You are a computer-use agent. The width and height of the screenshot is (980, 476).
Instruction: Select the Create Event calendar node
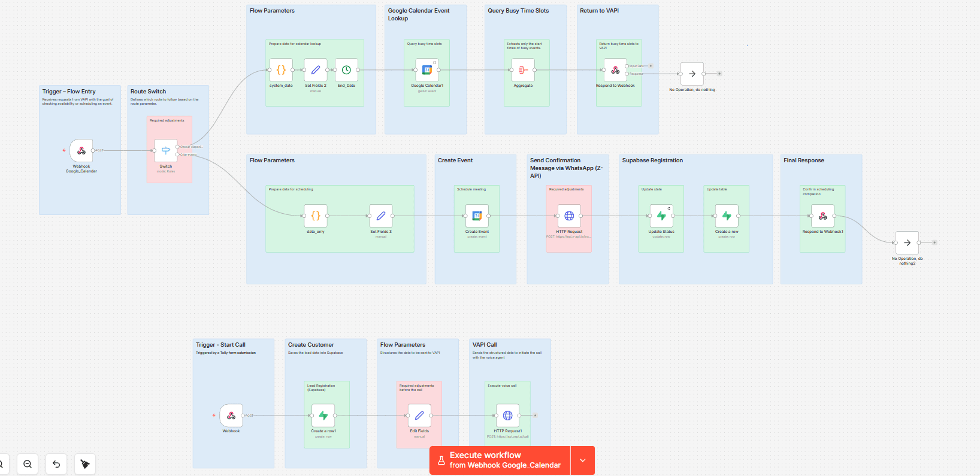pos(477,216)
